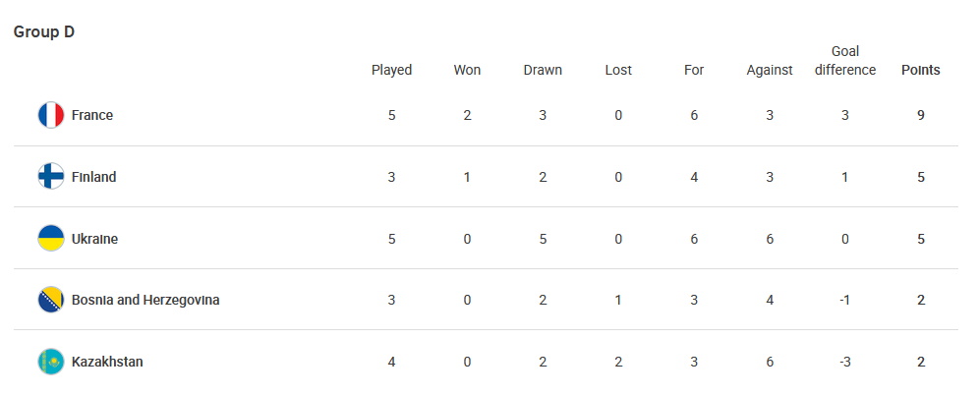Click the Won column header

[x=467, y=70]
